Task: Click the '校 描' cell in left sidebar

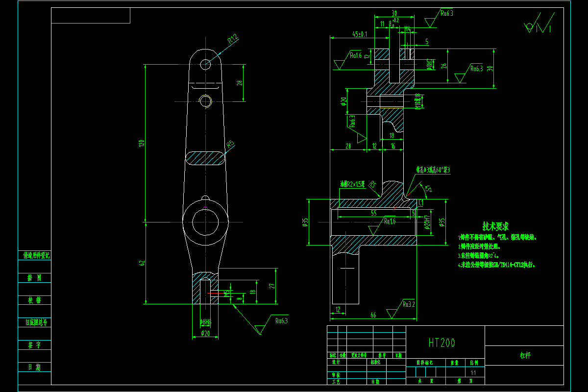Action: coord(34,300)
